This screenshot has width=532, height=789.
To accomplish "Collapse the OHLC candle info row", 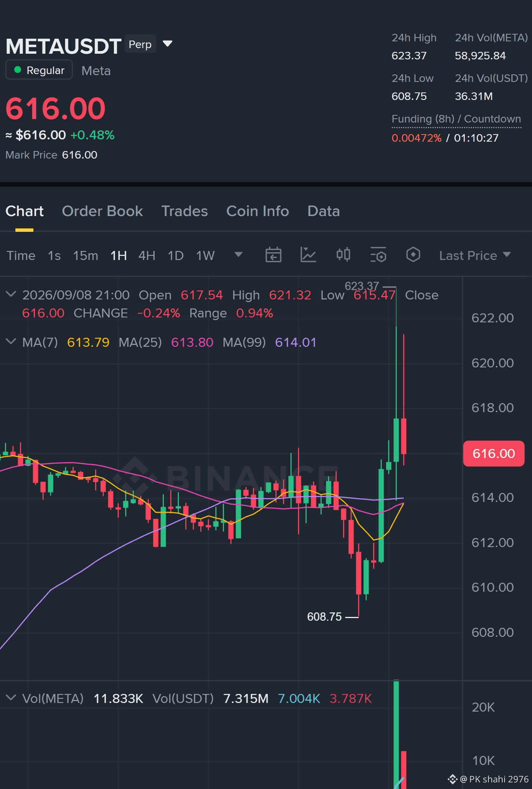I will click(11, 294).
